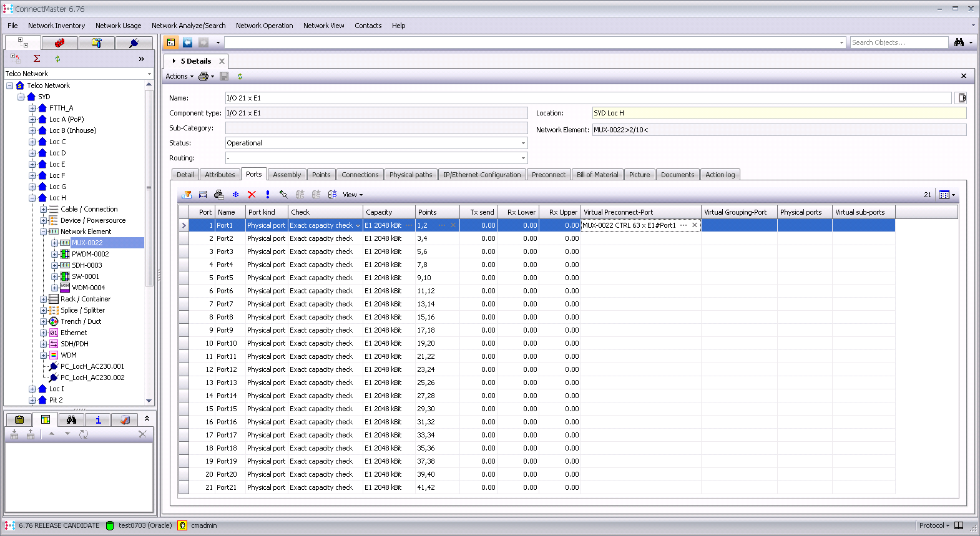Click the column chooser grid icon at right
This screenshot has width=980, height=536.
944,195
